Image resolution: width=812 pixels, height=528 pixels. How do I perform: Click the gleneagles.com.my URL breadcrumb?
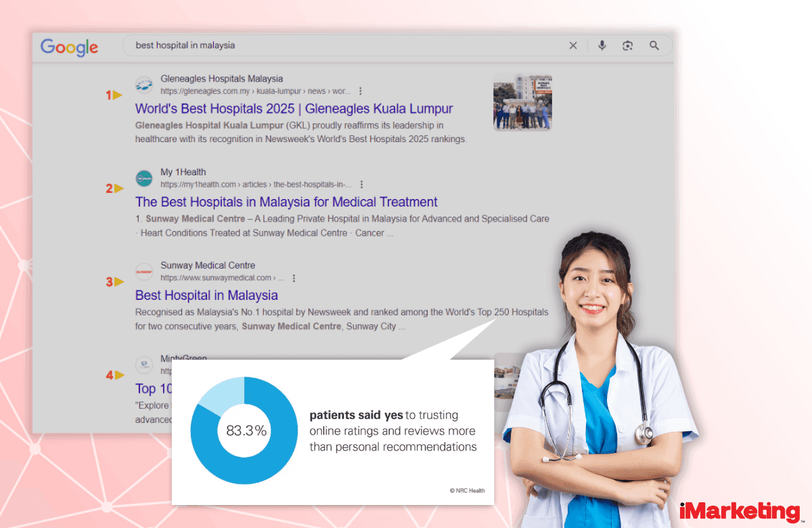255,91
